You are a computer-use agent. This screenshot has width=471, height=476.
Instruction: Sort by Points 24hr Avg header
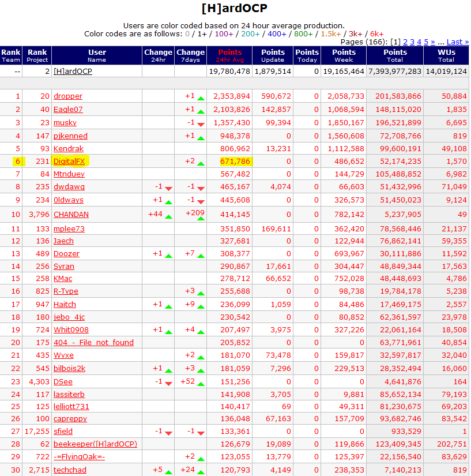(x=230, y=55)
